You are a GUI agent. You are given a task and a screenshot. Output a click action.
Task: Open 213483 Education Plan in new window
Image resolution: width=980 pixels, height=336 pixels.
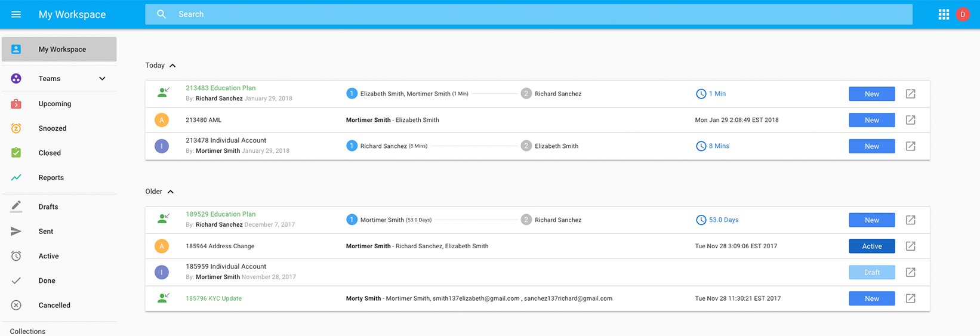[x=910, y=94]
